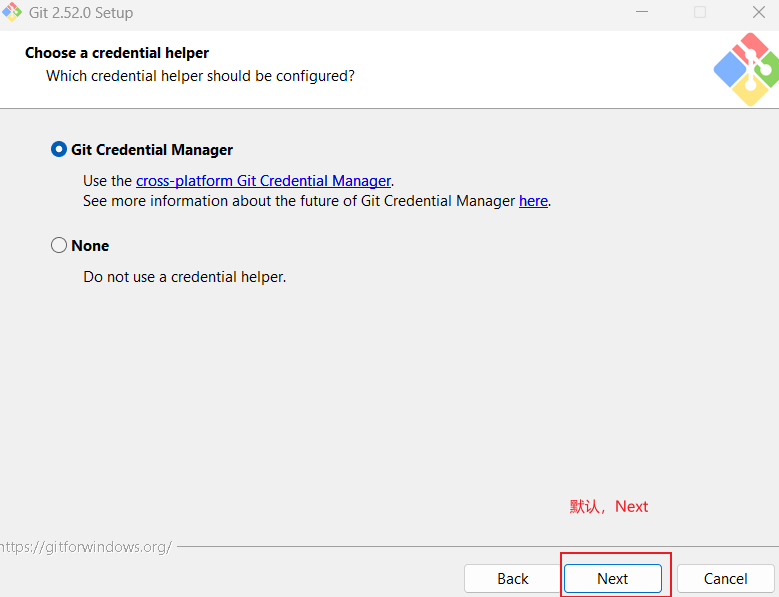The height and width of the screenshot is (597, 779).
Task: Click the "Git Credential Manager" option label
Action: pyautogui.click(x=152, y=150)
